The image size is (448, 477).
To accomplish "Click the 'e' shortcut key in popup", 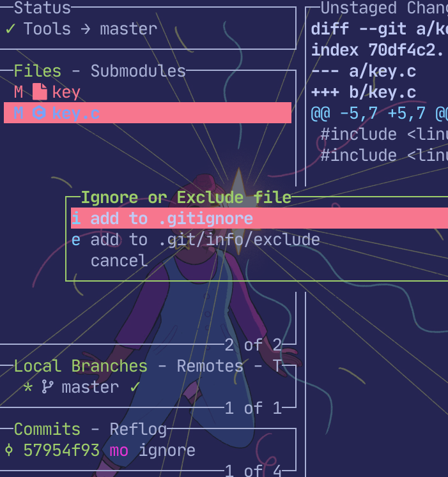I will point(76,240).
